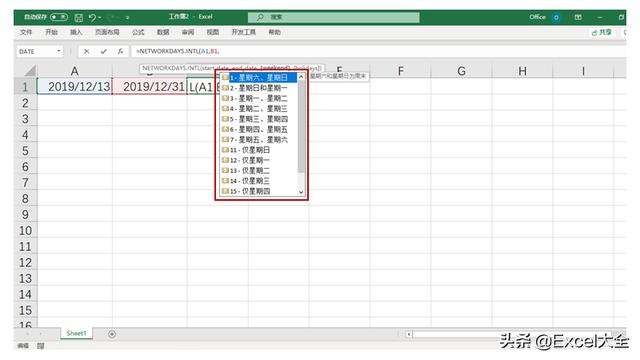Expand the Undo history dropdown arrow
Viewport: 640px width, 360px height.
(100, 17)
